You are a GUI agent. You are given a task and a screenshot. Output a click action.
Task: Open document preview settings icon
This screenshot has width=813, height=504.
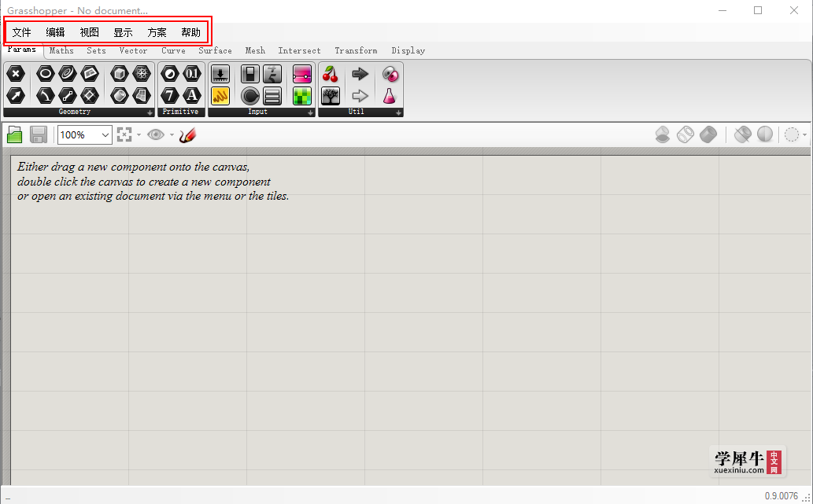[742, 134]
